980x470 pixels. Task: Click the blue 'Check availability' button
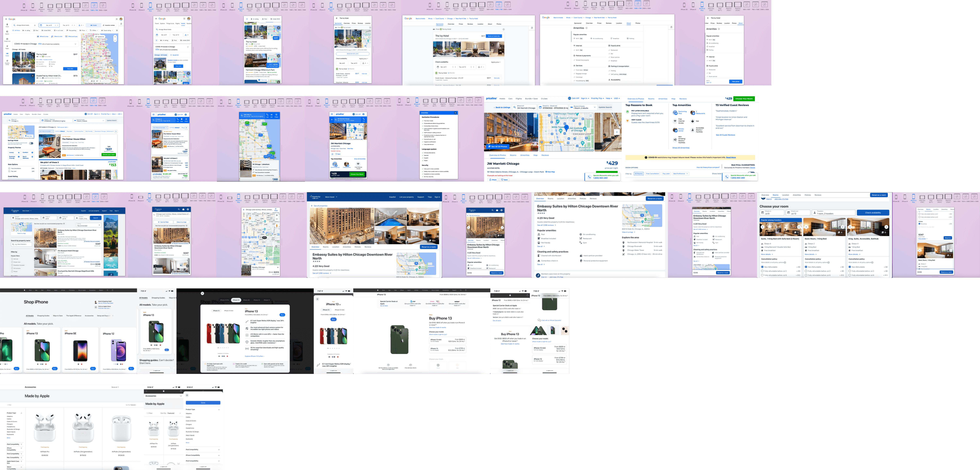(x=873, y=213)
